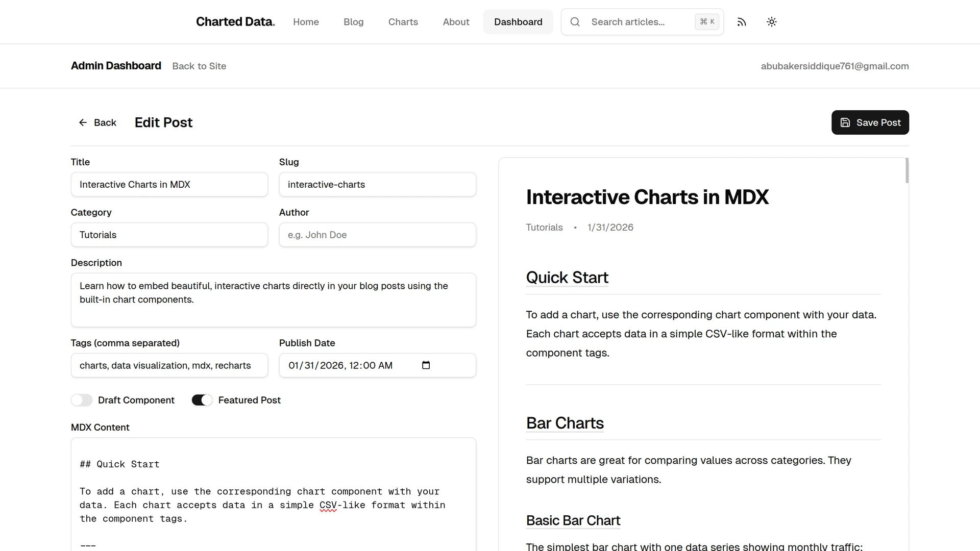Click the empty Author input field

click(378, 235)
